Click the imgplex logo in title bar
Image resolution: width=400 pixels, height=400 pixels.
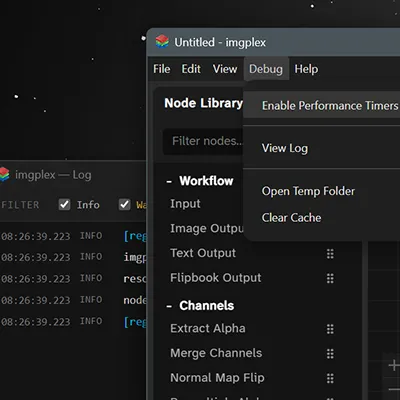[162, 42]
